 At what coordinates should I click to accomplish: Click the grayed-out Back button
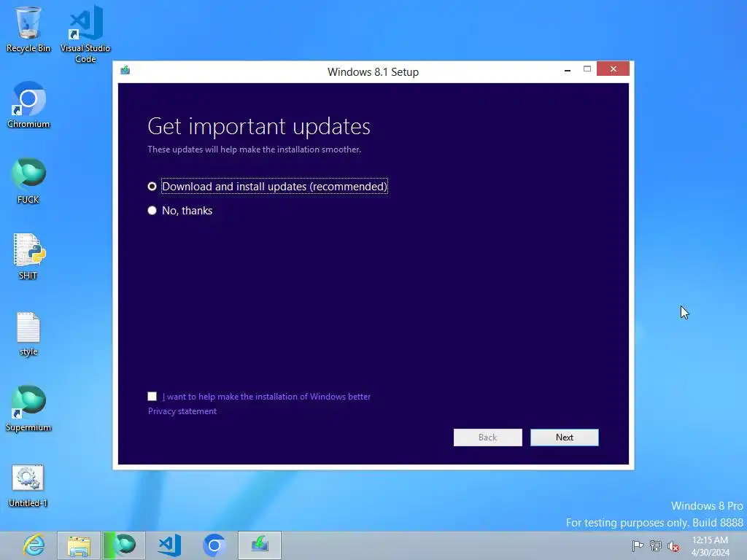tap(487, 437)
